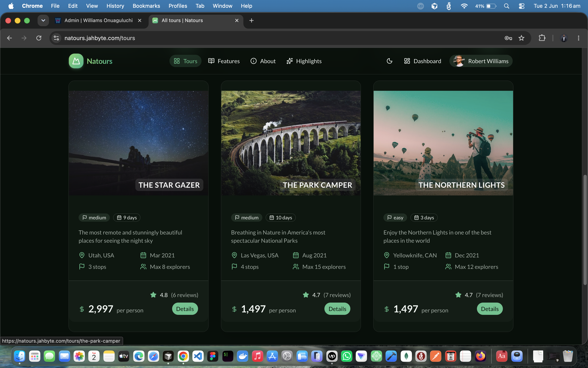Screen dimensions: 588x368
Task: Click the Max 15 explorers text
Action: 324,267
